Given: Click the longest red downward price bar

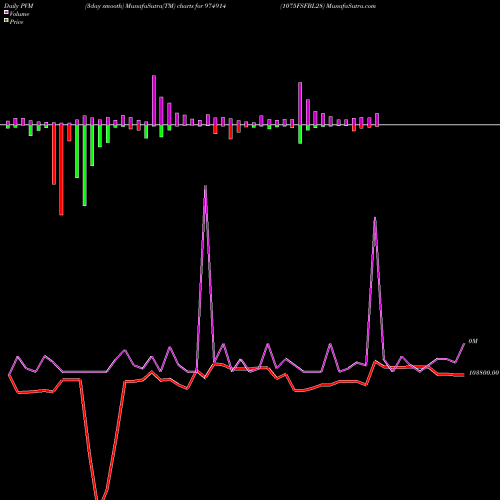Looking at the screenshot, I should [x=61, y=169].
